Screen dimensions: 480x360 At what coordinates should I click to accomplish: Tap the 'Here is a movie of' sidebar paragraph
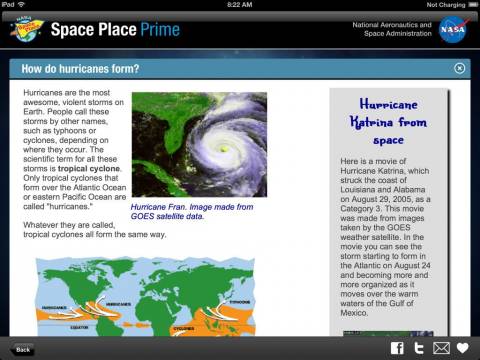[x=385, y=237]
